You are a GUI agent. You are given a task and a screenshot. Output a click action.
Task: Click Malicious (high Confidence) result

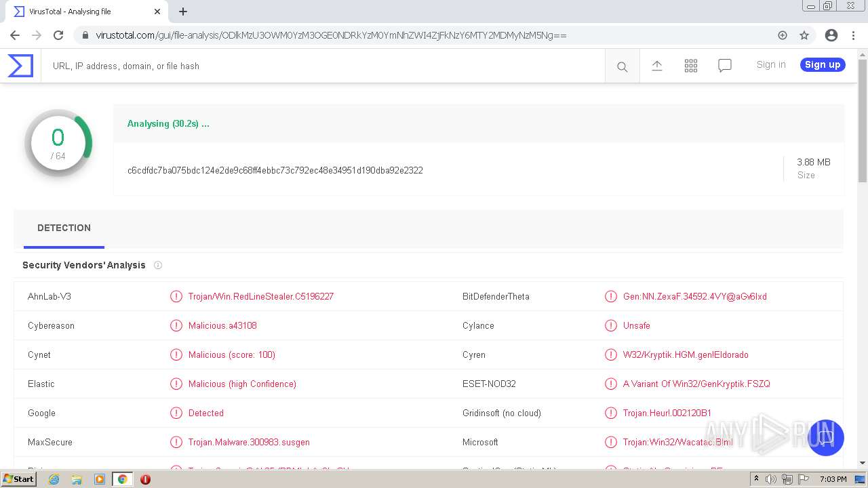(x=242, y=384)
